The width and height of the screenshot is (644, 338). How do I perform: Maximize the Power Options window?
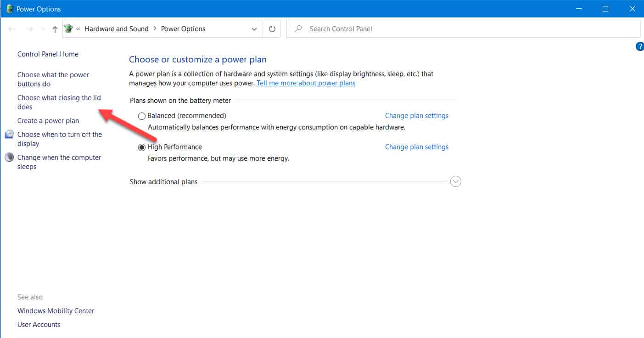[x=605, y=9]
